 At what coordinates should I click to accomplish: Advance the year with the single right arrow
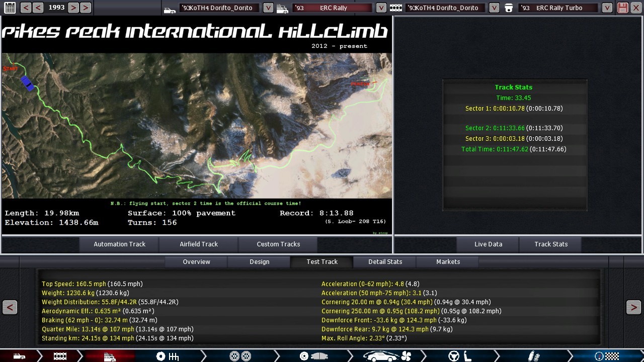click(x=73, y=8)
